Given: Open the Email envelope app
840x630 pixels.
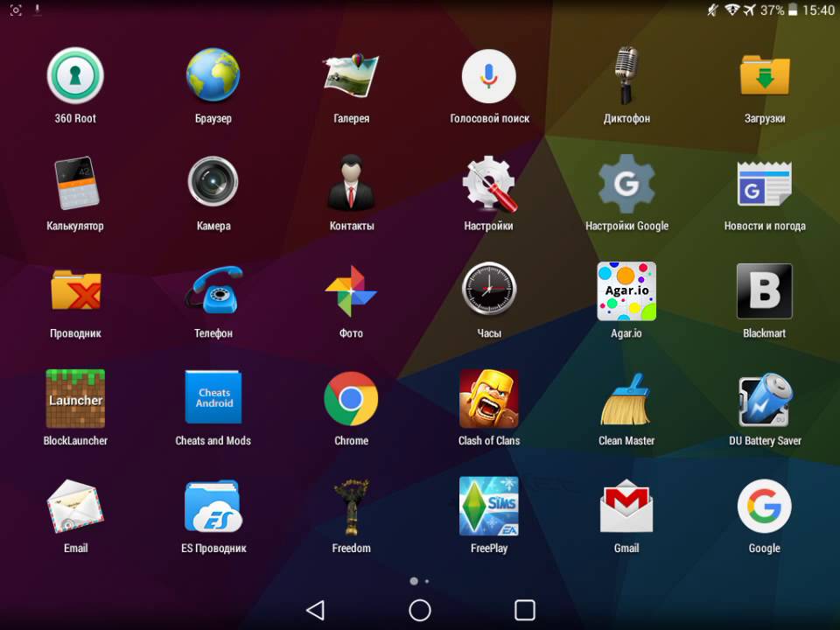Looking at the screenshot, I should pyautogui.click(x=75, y=507).
